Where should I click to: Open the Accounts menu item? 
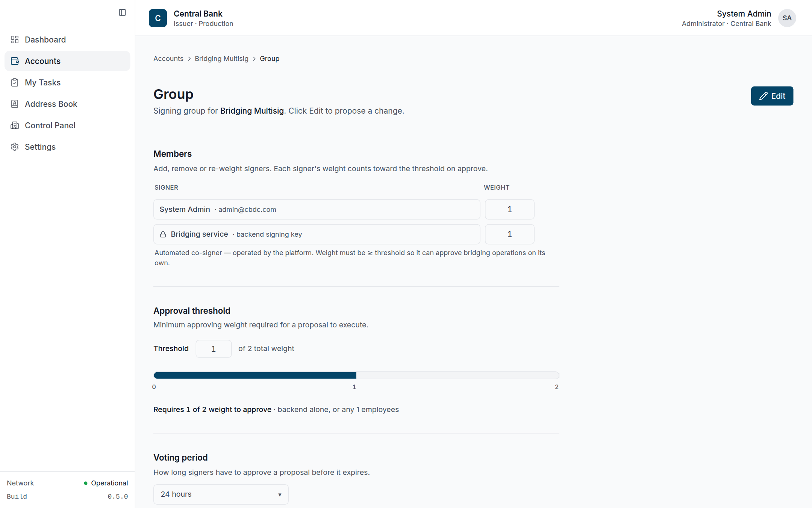tap(67, 61)
